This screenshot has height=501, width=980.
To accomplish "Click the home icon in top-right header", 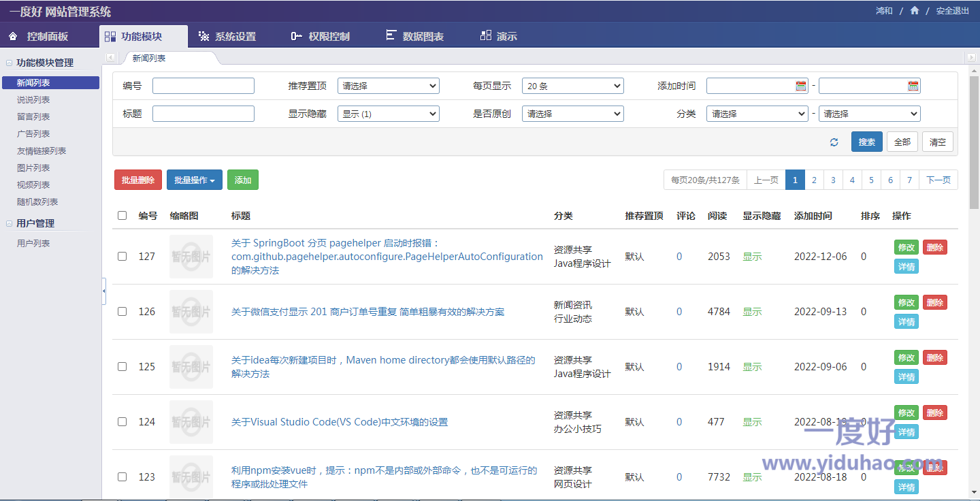I will 914,10.
